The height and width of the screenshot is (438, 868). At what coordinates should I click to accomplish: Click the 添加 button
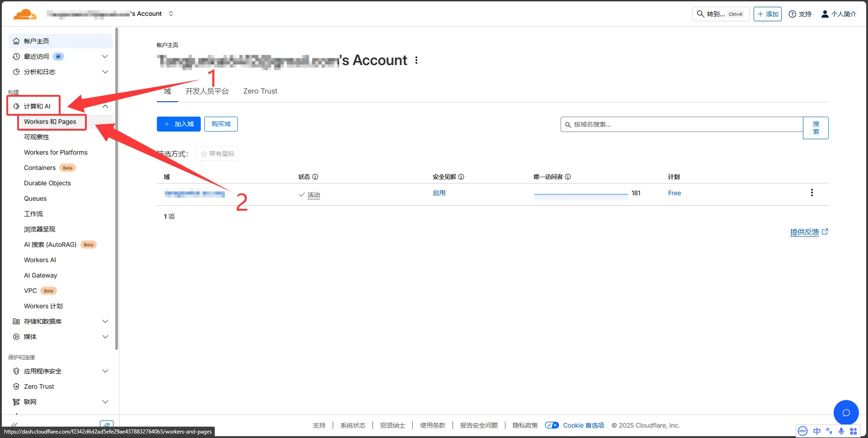(x=767, y=14)
